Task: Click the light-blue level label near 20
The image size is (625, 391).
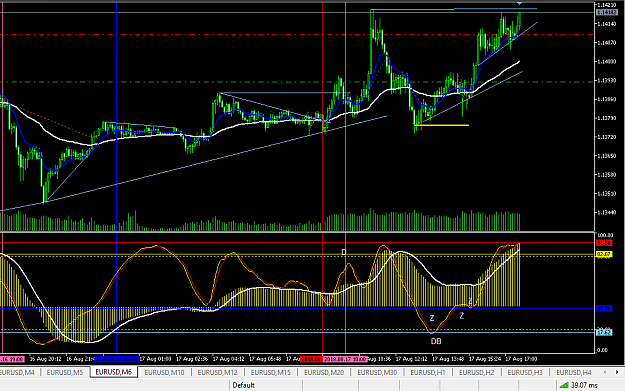Action: (x=604, y=332)
